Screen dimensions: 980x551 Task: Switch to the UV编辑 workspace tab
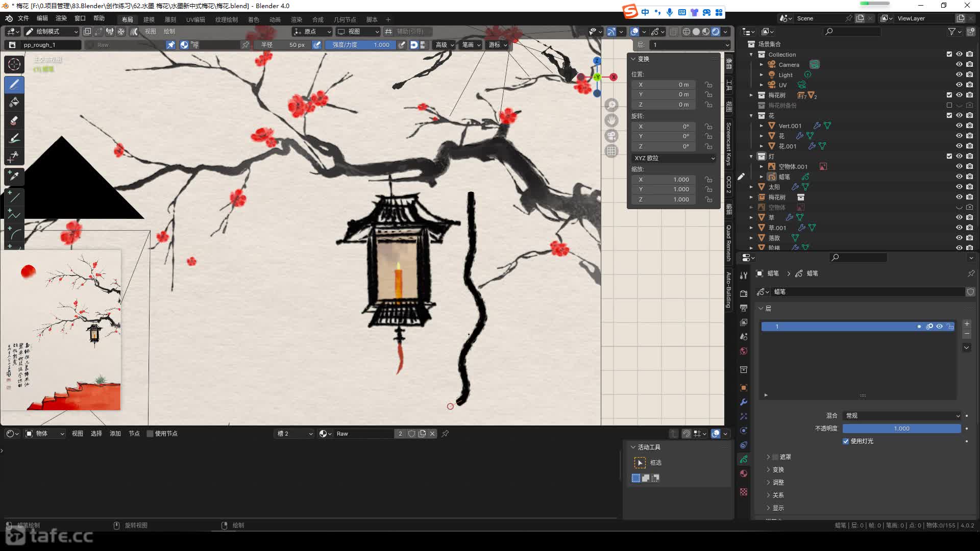coord(195,19)
